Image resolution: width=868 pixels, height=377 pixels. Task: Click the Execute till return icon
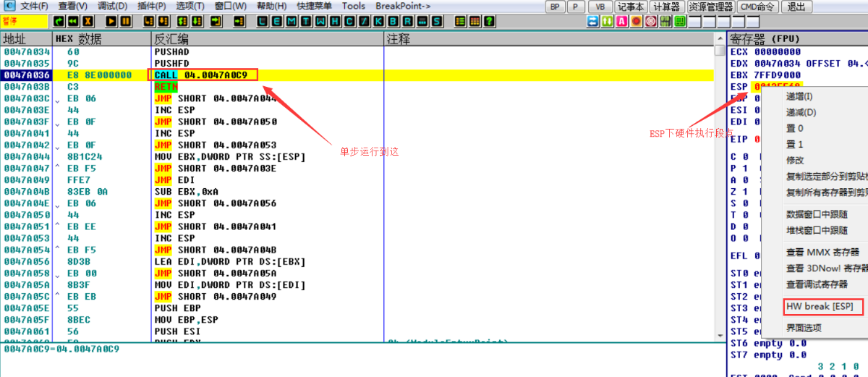216,21
